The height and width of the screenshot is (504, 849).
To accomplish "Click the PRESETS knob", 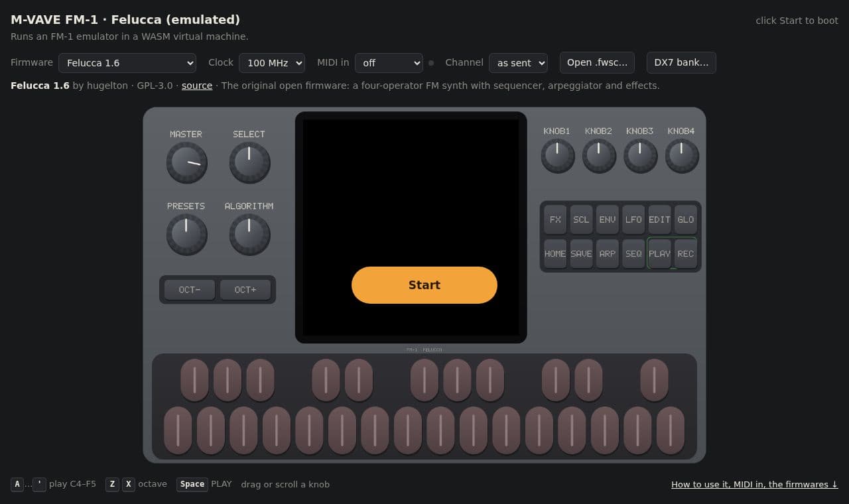I will pyautogui.click(x=186, y=235).
